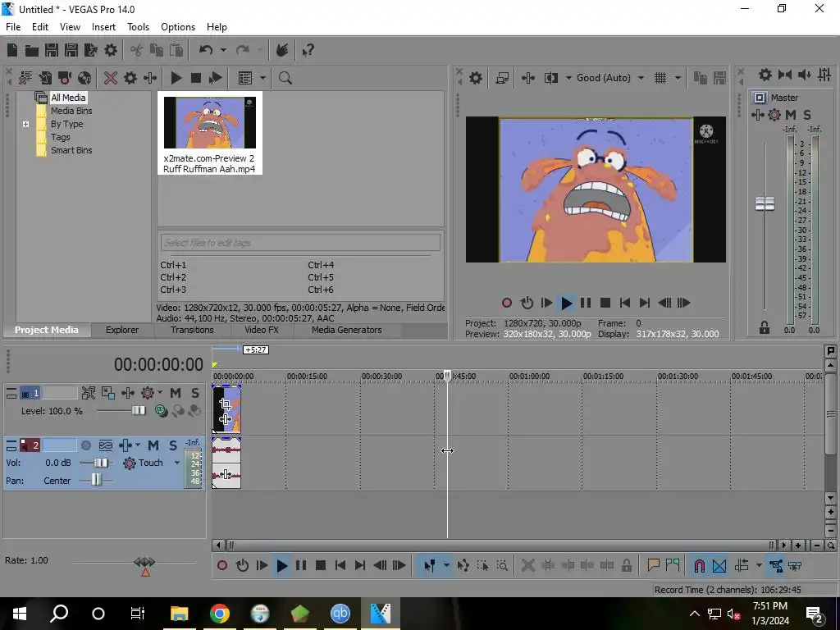Open Touch automation mode dropdown
The height and width of the screenshot is (630, 840).
(177, 463)
